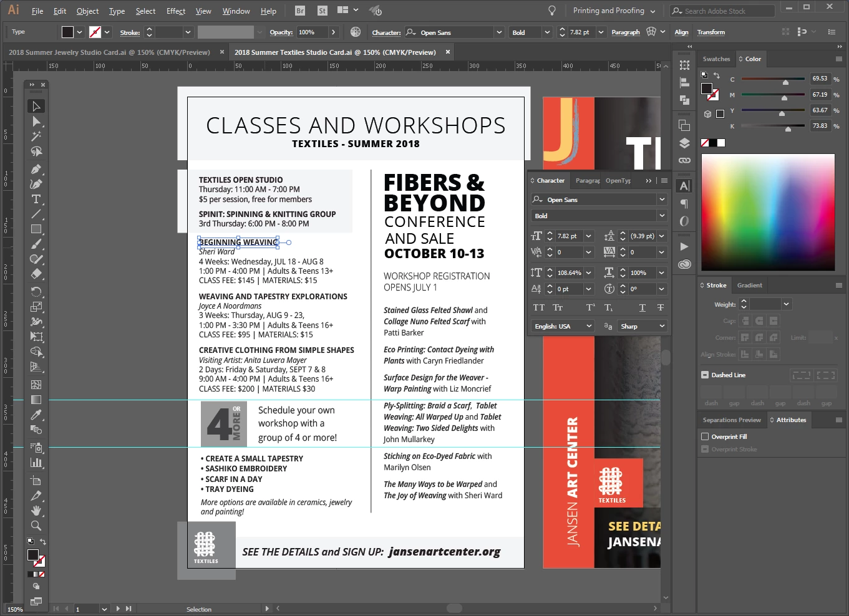The height and width of the screenshot is (616, 849).
Task: Toggle Superscript in Character panel
Action: click(591, 308)
